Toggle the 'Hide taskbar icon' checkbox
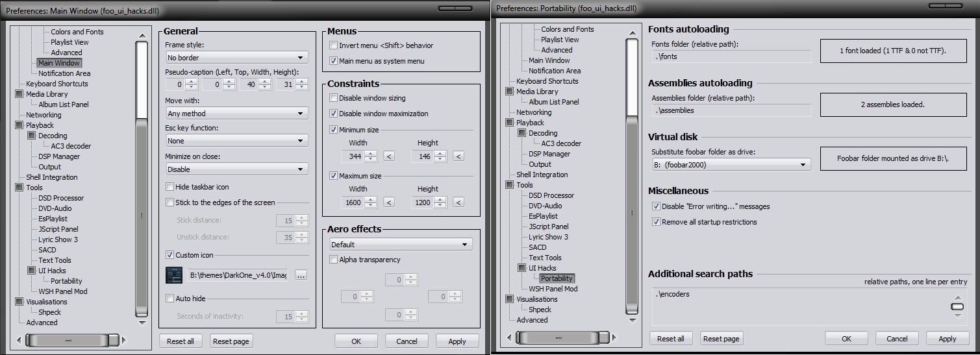The height and width of the screenshot is (355, 980). [170, 187]
